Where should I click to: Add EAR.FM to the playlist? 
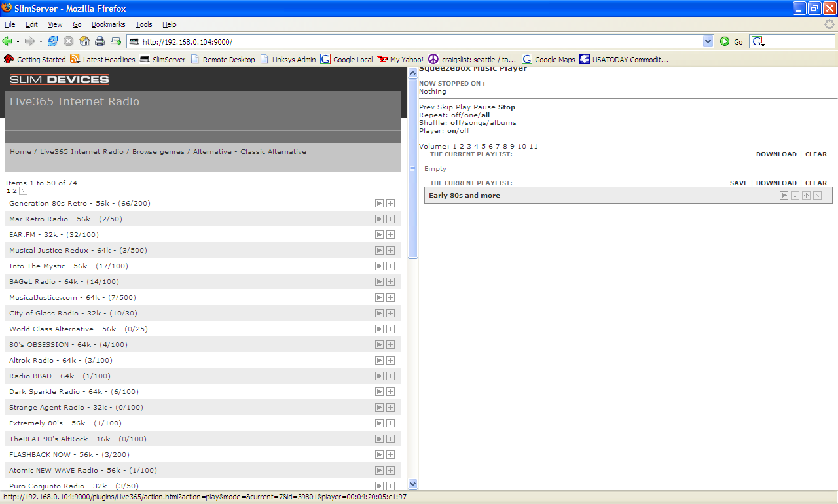pos(390,235)
